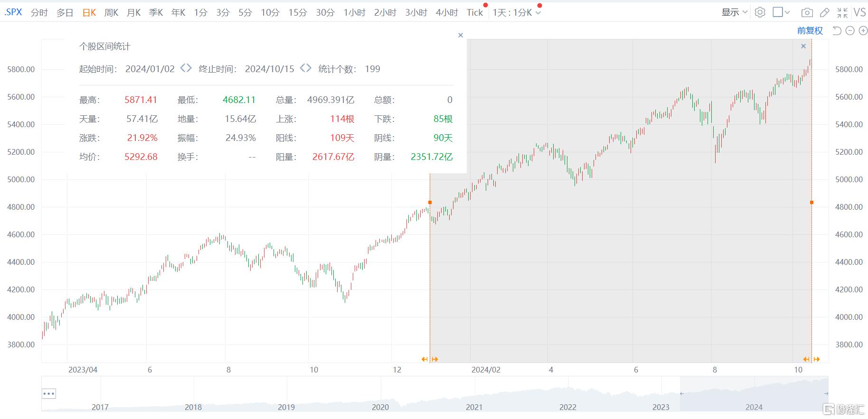This screenshot has width=868, height=419.
Task: Click the square layout icon
Action: pyautogui.click(x=778, y=12)
